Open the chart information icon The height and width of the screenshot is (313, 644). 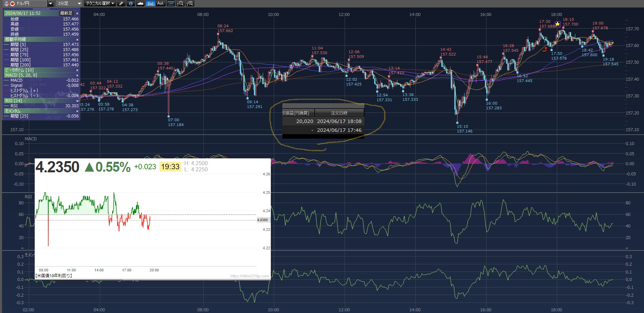[131, 3]
